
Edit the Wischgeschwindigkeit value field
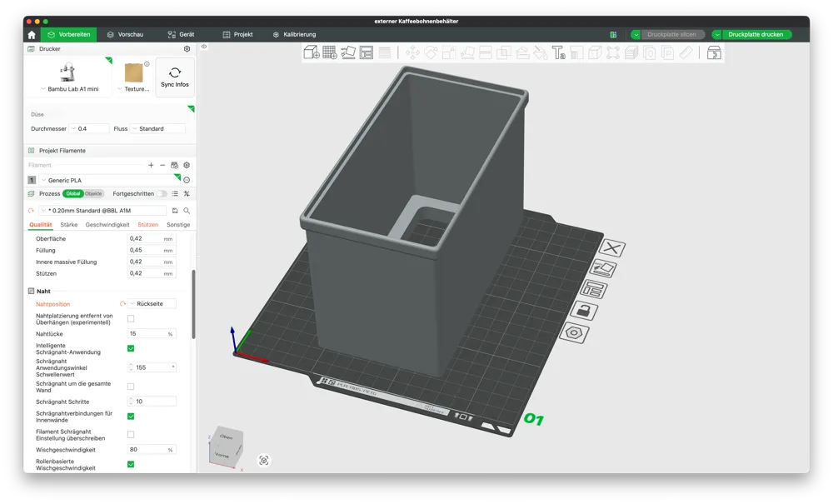pyautogui.click(x=152, y=450)
